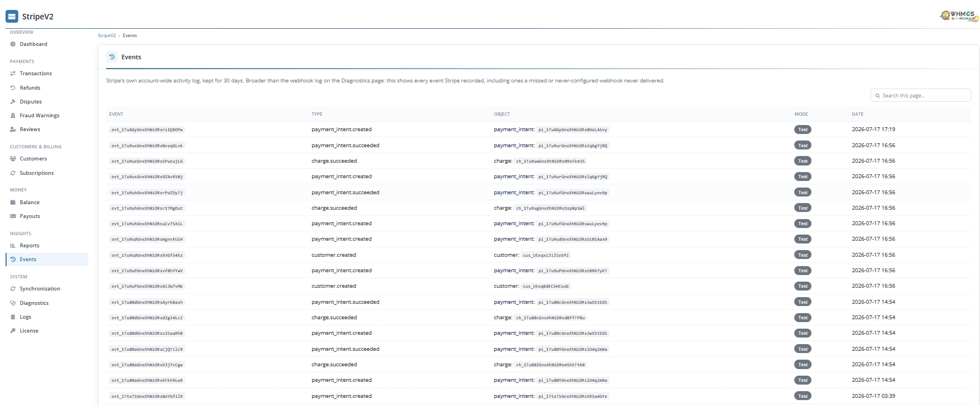Click event ID evt_1Tu9udGnxXhNiORs93Gf54Ez
This screenshot has height=405, width=980.
pyautogui.click(x=147, y=255)
